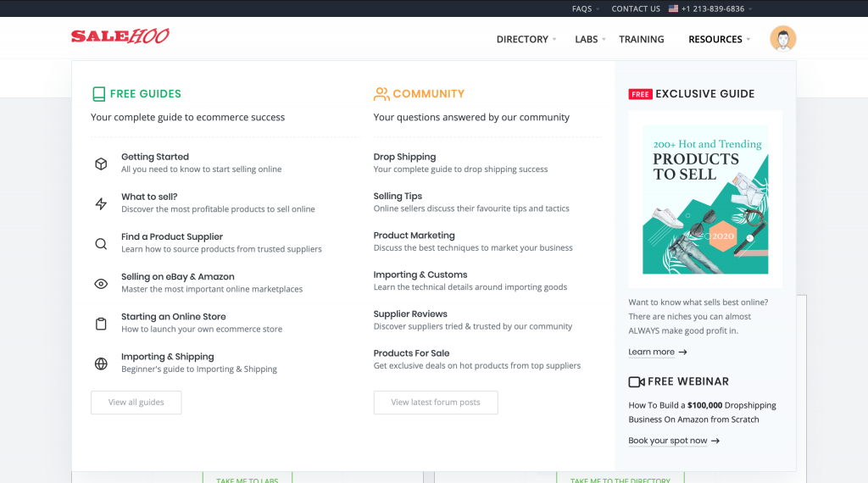The height and width of the screenshot is (483, 868).
Task: Click the clipboard Starting an Online Store icon
Action: click(x=101, y=324)
